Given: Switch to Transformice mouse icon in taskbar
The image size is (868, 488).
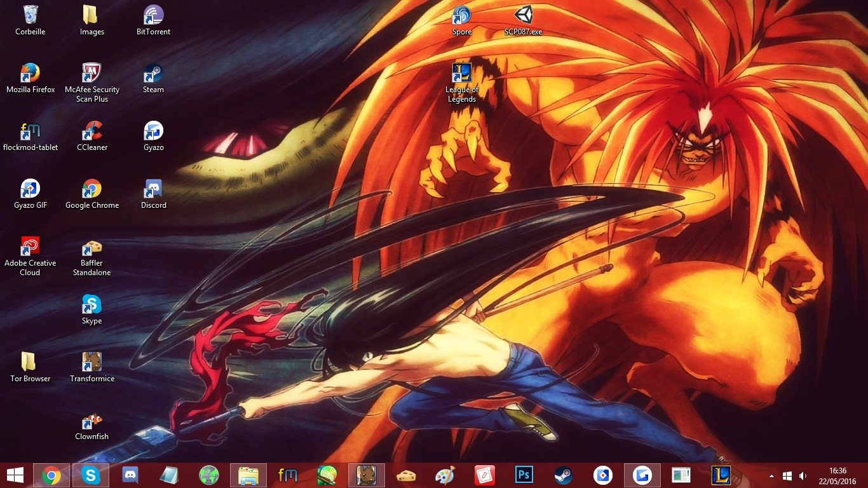Looking at the screenshot, I should (x=367, y=475).
